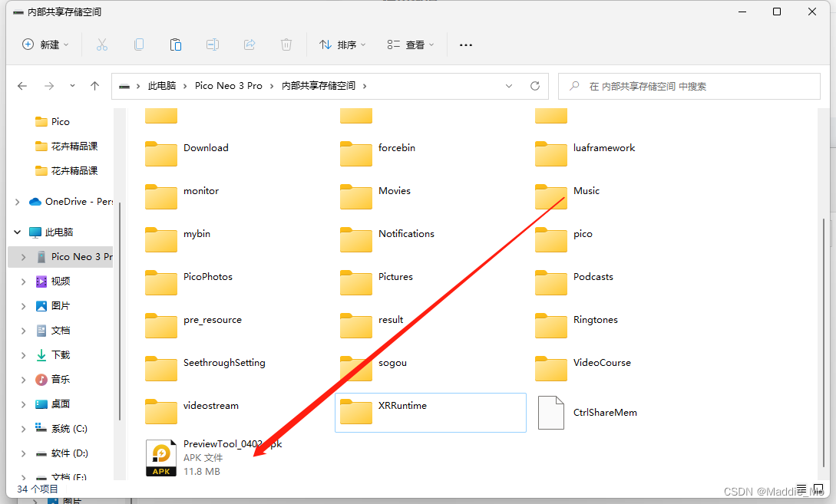Go back with the left arrow

22,86
